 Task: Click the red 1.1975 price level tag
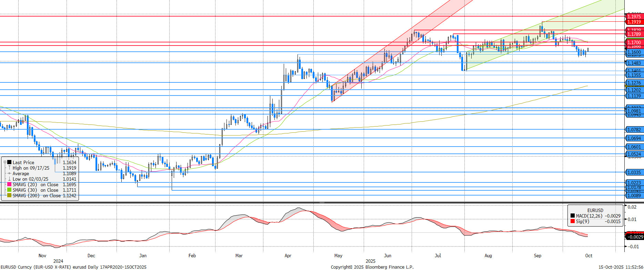pos(634,17)
